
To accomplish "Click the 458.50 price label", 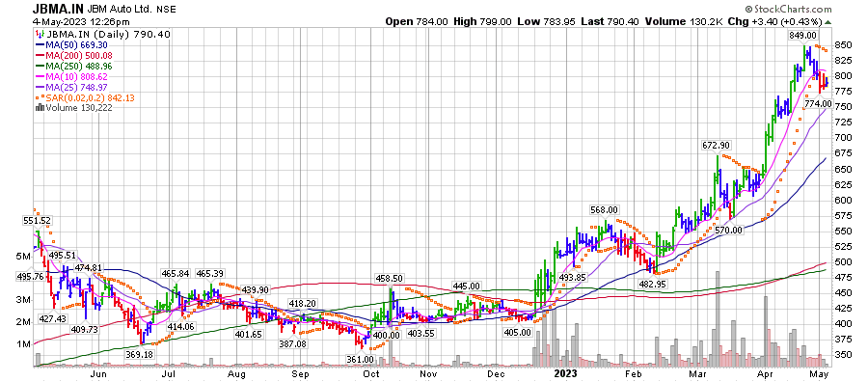I will [x=390, y=278].
